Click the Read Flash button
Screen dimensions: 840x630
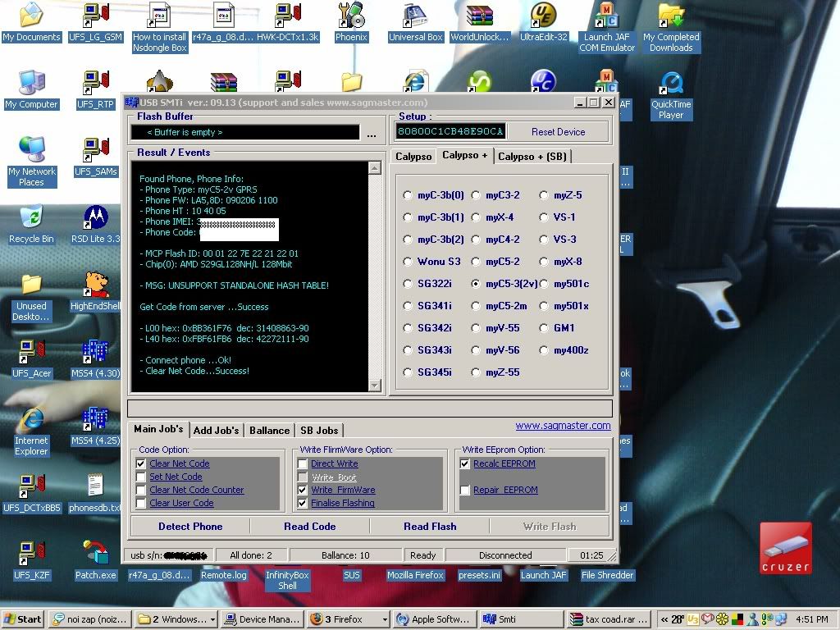click(430, 527)
